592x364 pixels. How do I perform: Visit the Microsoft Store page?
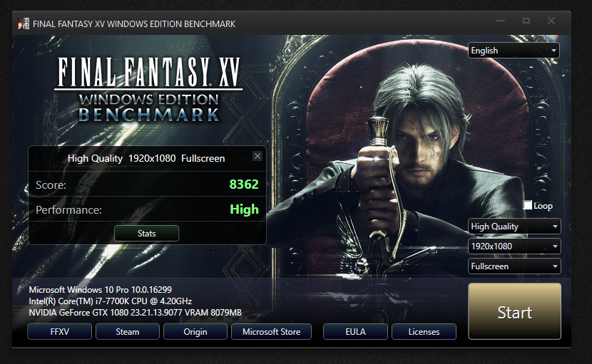272,331
